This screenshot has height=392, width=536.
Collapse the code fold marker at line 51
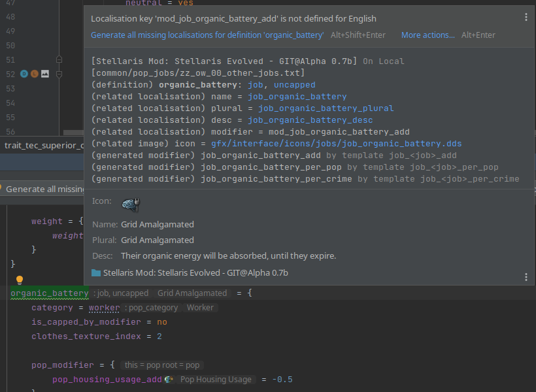(x=59, y=59)
